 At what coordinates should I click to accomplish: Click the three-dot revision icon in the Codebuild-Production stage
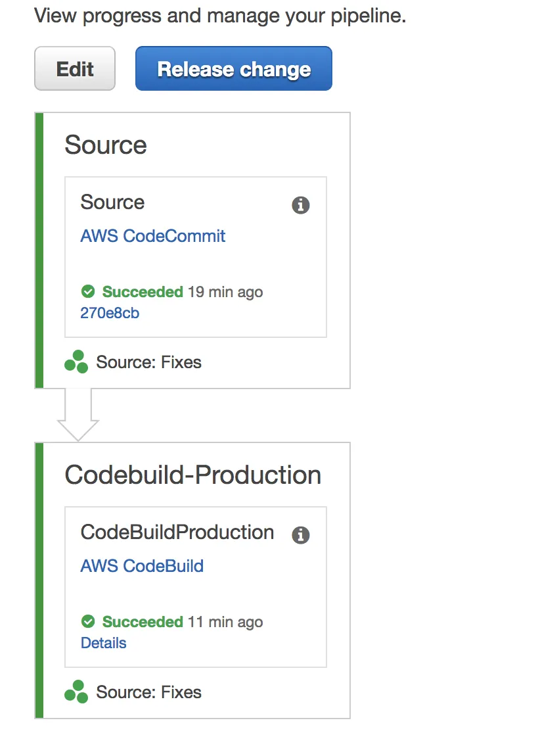pos(76,692)
